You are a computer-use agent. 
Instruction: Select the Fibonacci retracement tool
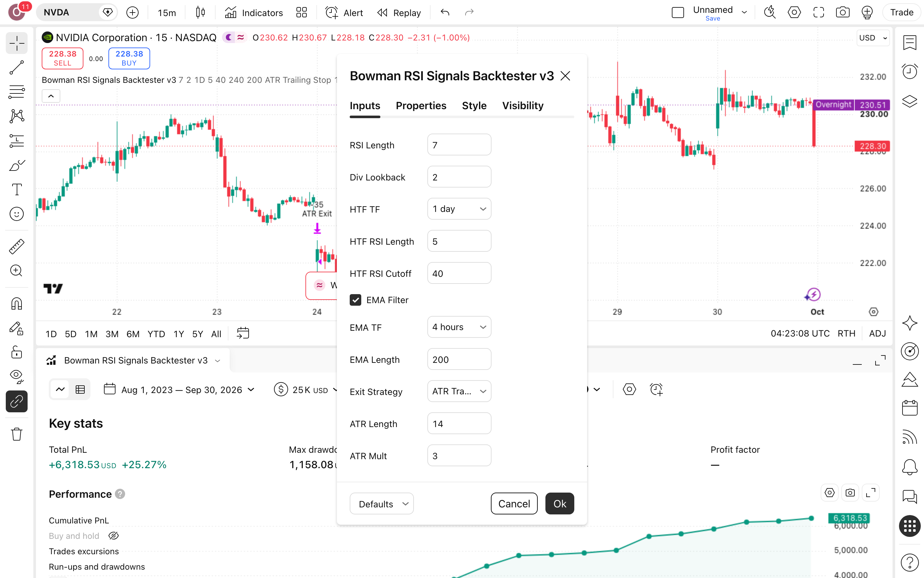coord(16,92)
